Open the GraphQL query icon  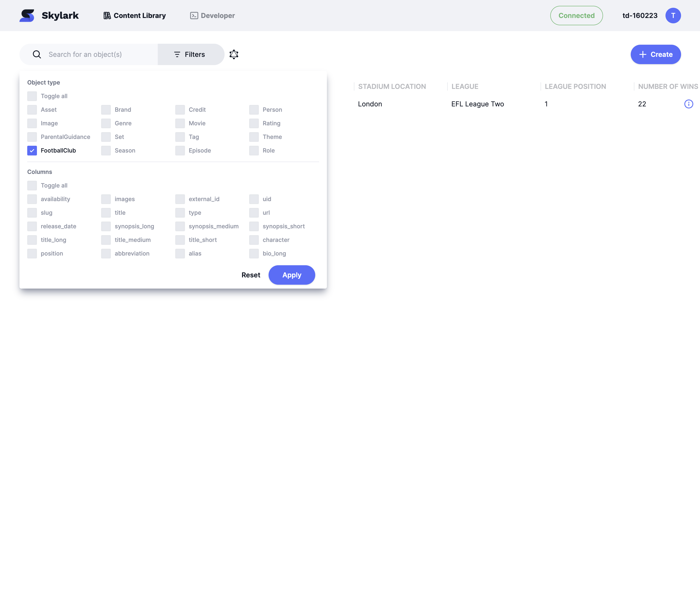click(234, 54)
